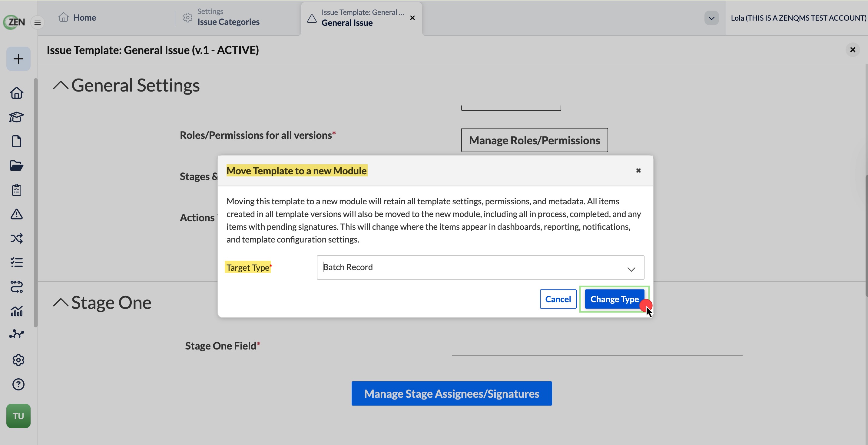Open the network nodes icon in sidebar
868x445 pixels.
point(17,334)
